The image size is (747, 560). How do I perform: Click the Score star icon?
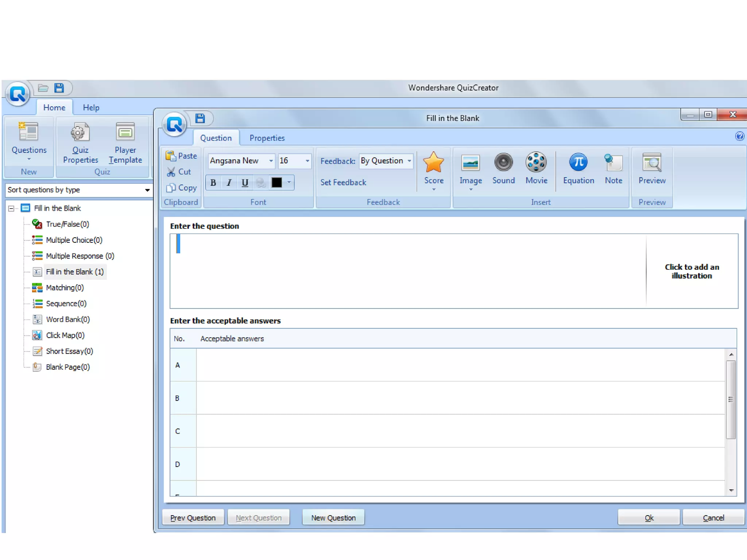pyautogui.click(x=433, y=168)
